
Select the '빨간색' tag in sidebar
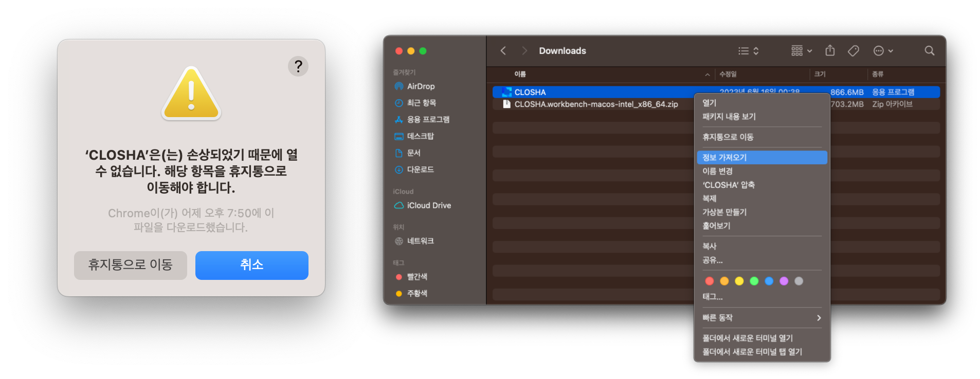411,277
